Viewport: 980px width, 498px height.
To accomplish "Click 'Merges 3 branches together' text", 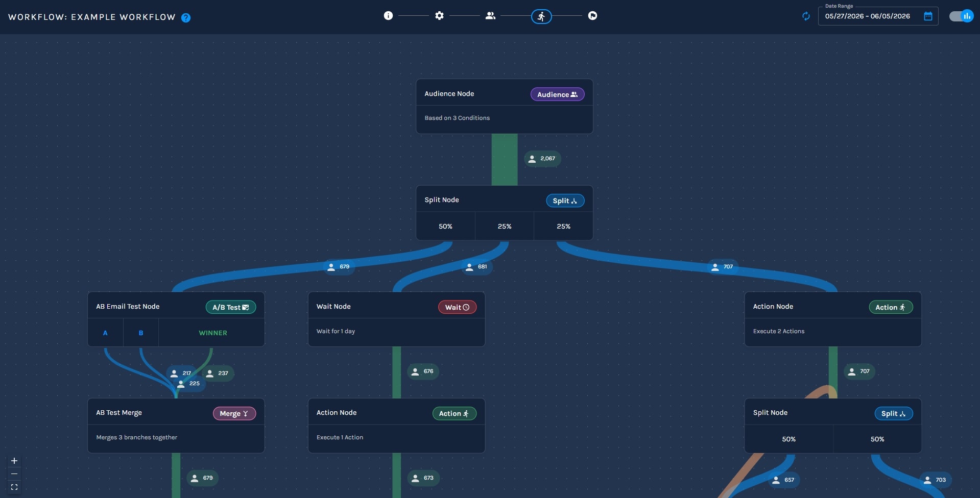I will coord(137,437).
